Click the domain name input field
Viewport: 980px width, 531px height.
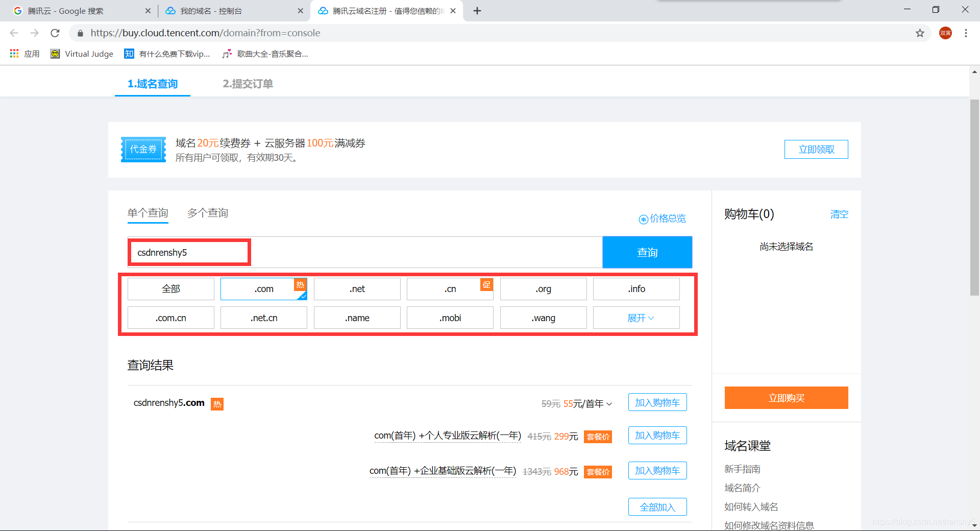click(x=365, y=252)
